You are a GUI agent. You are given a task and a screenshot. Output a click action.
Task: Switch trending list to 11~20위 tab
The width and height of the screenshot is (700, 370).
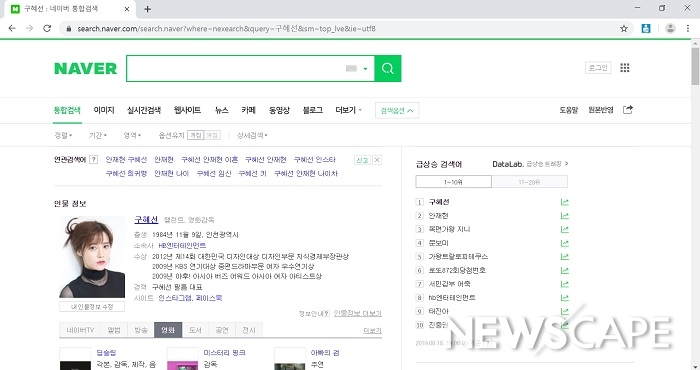click(x=529, y=182)
